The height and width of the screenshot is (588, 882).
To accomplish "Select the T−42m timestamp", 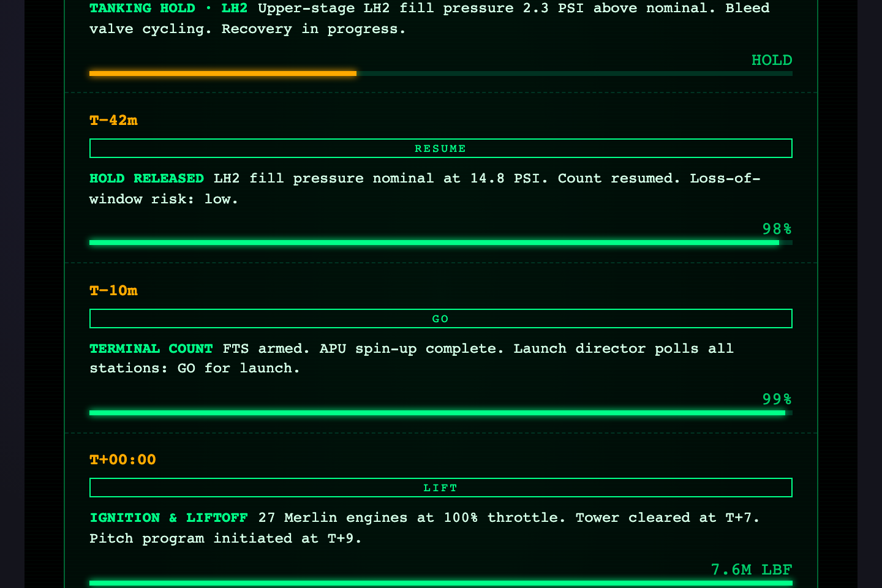I will coord(113,120).
